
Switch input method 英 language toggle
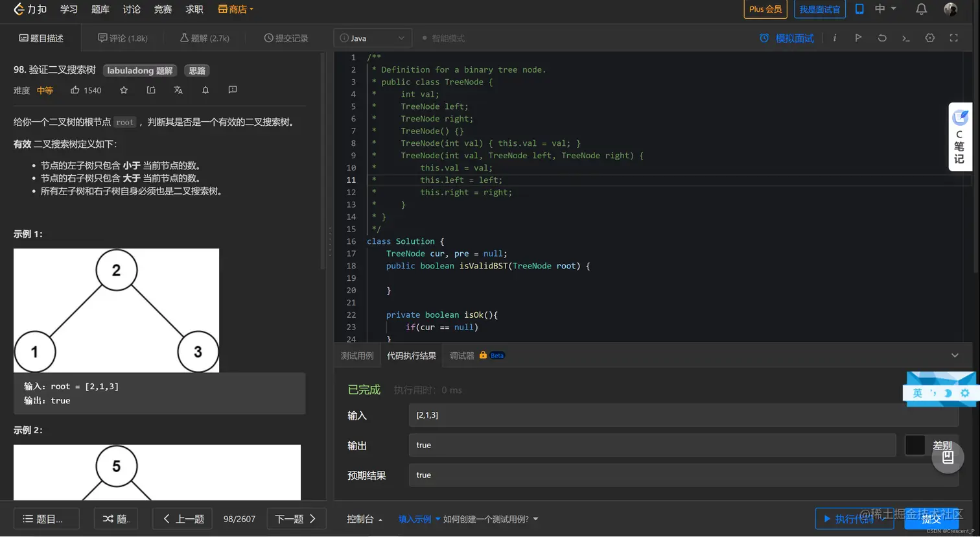(x=917, y=393)
